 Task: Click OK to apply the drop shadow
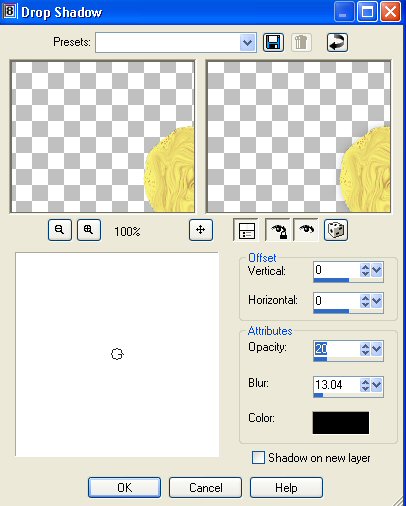pyautogui.click(x=124, y=487)
